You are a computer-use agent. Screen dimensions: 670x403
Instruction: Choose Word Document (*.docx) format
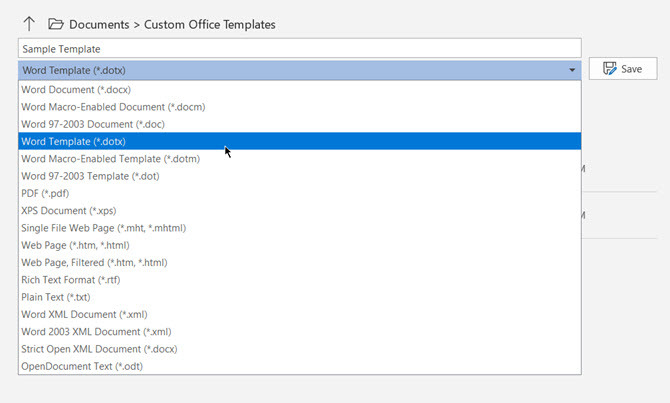[300, 90]
